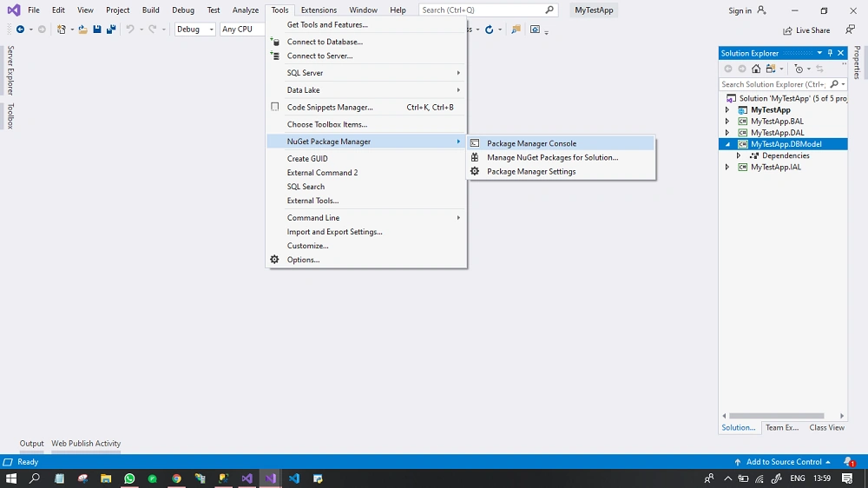Image resolution: width=868 pixels, height=488 pixels.
Task: Click the Package Manager Console icon
Action: [x=475, y=143]
